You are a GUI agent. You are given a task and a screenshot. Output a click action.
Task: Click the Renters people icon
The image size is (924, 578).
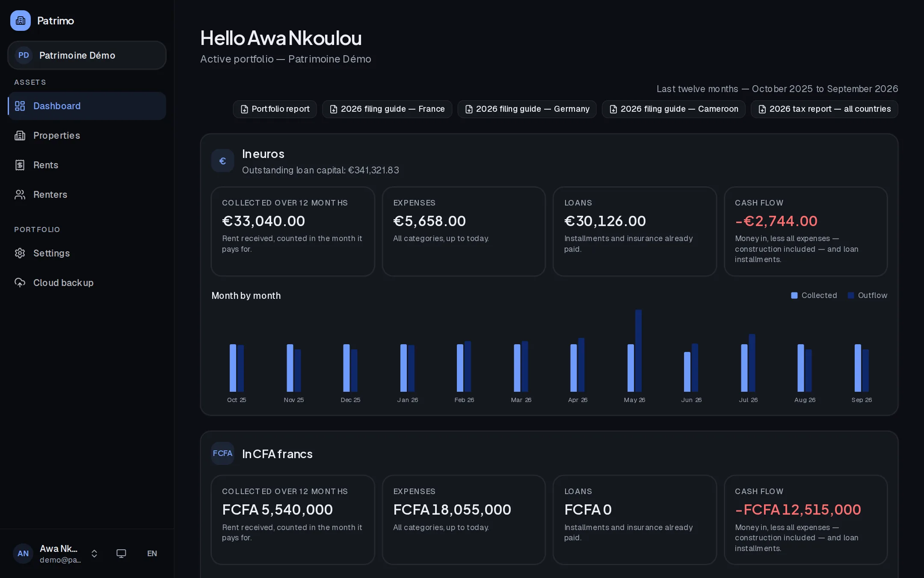[20, 194]
